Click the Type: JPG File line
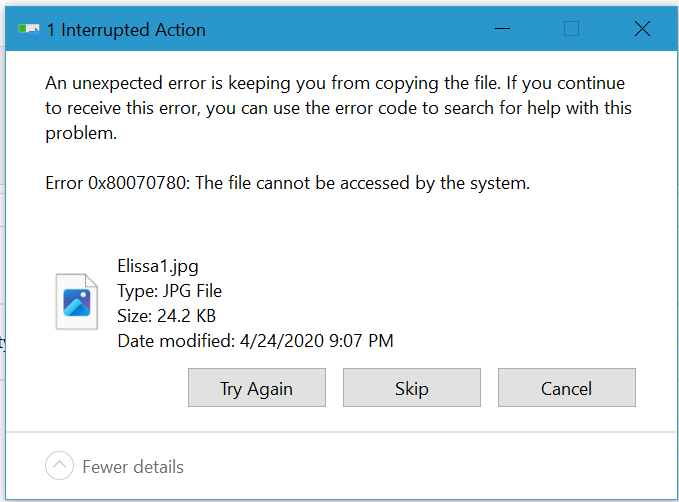The image size is (679, 502). pos(169,291)
